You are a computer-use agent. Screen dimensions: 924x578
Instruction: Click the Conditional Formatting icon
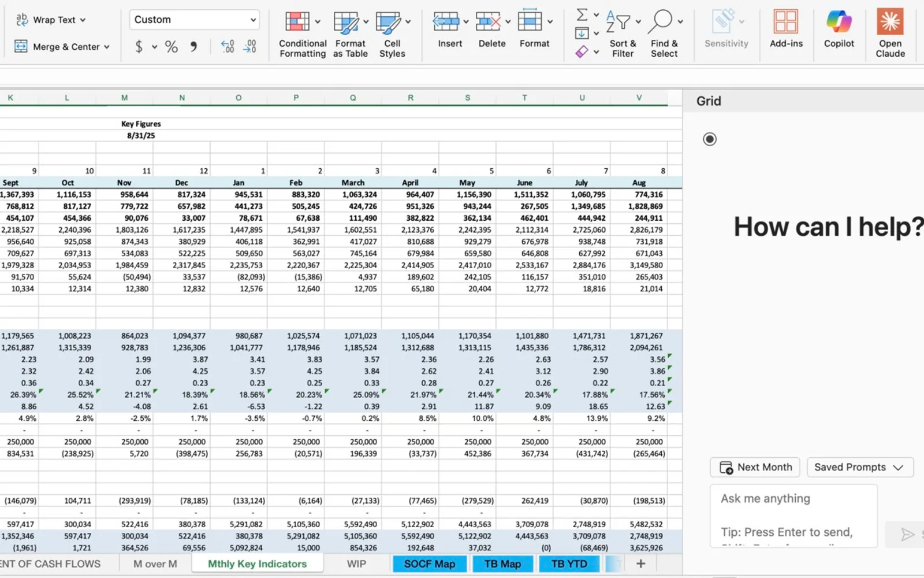click(x=297, y=22)
